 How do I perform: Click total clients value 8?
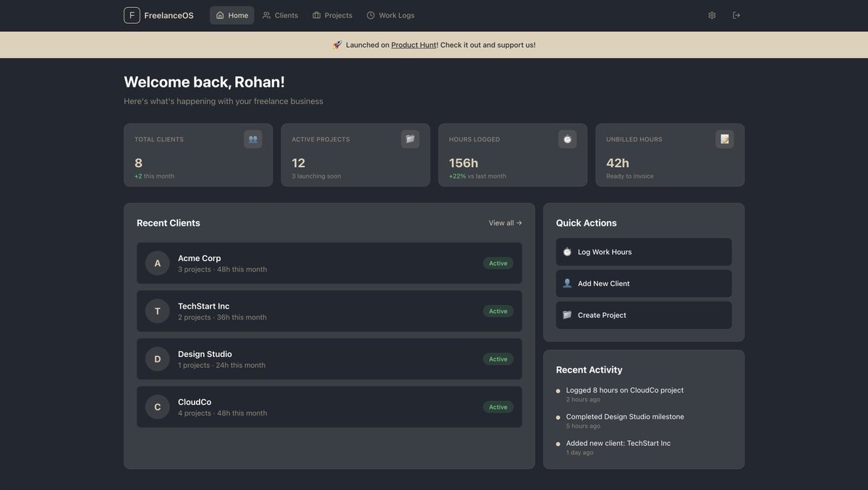138,163
